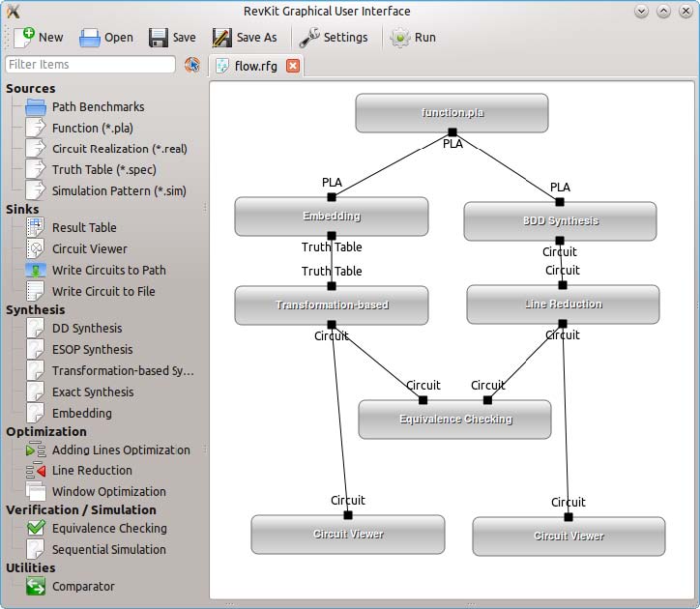Select the Path Benchmarks folder icon

[36, 107]
